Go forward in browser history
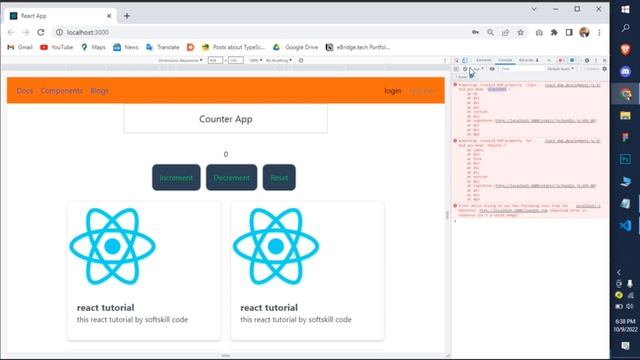640x360 pixels. click(x=26, y=32)
